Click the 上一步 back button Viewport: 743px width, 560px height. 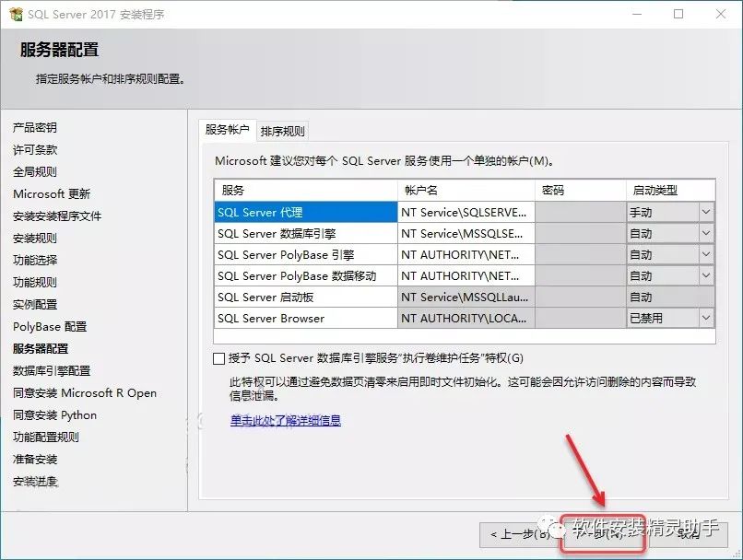519,534
